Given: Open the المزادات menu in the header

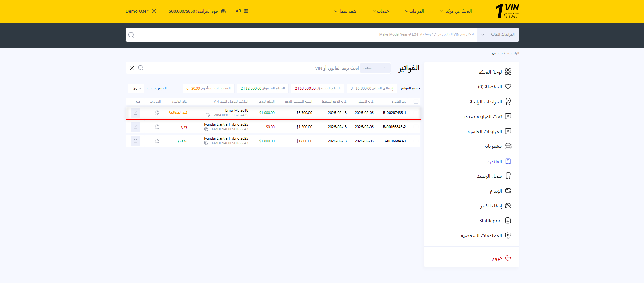Looking at the screenshot, I should tap(414, 11).
